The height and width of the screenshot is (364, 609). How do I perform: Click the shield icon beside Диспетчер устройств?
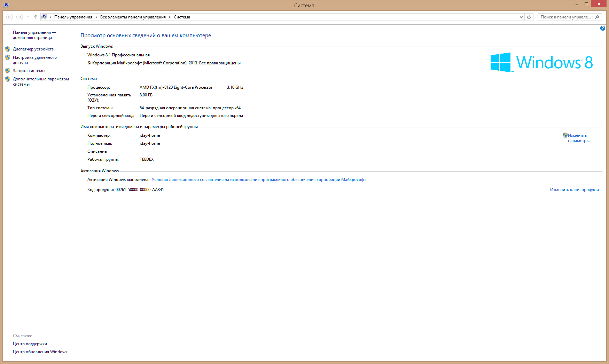point(8,49)
